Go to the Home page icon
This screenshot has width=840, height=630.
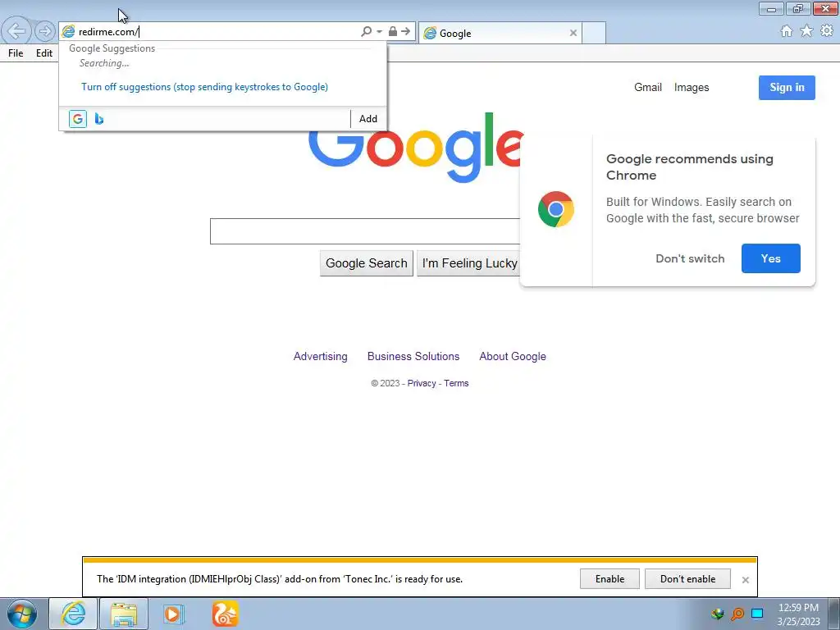point(787,31)
